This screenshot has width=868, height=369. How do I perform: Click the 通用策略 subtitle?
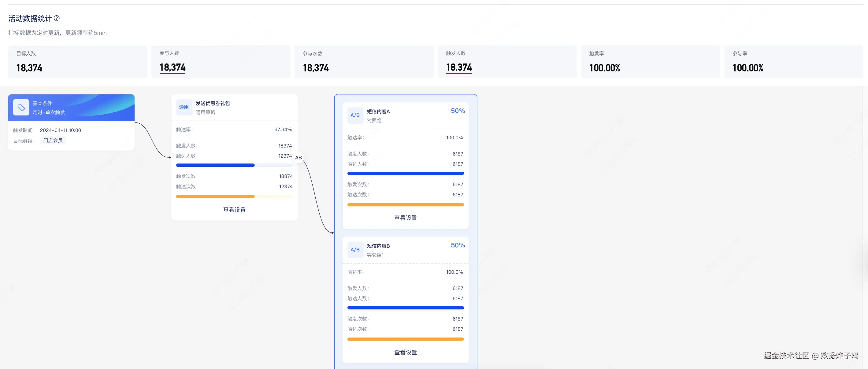206,112
